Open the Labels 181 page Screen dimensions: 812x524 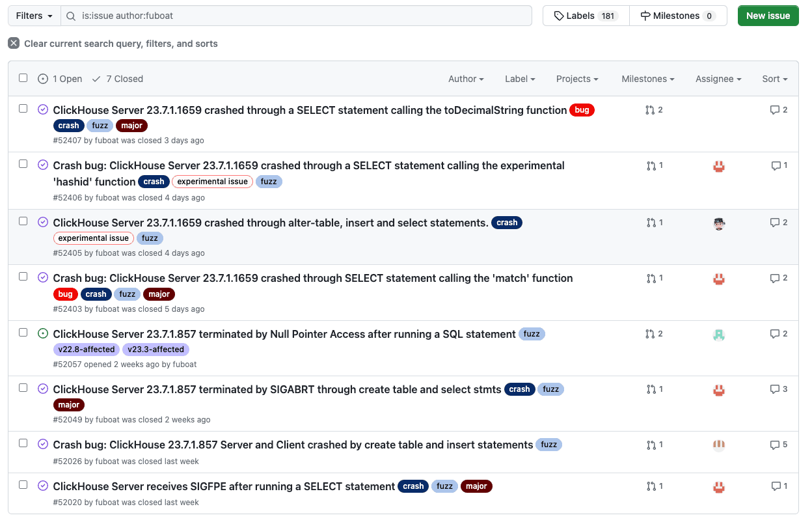[586, 16]
